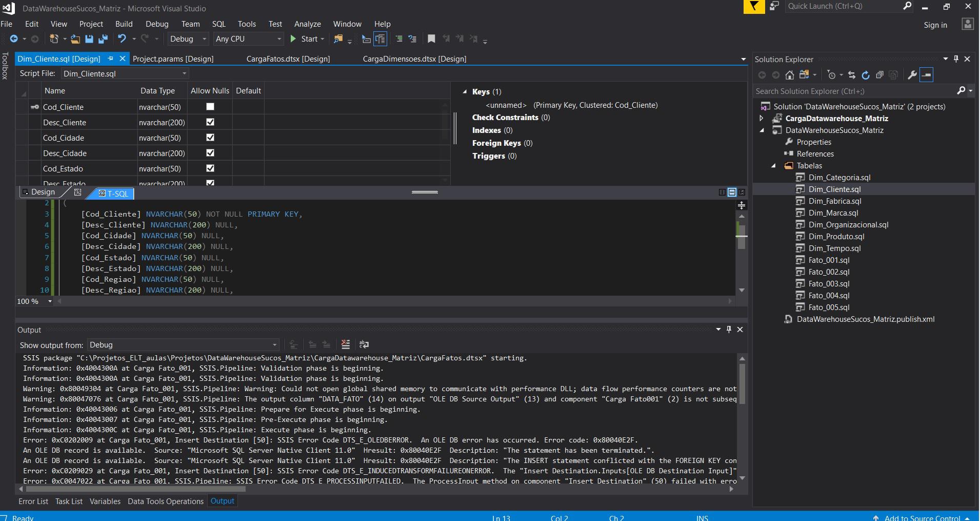Switch to CargaFatos.dtsx [Design] tab
The width and height of the screenshot is (980, 521).
[288, 59]
